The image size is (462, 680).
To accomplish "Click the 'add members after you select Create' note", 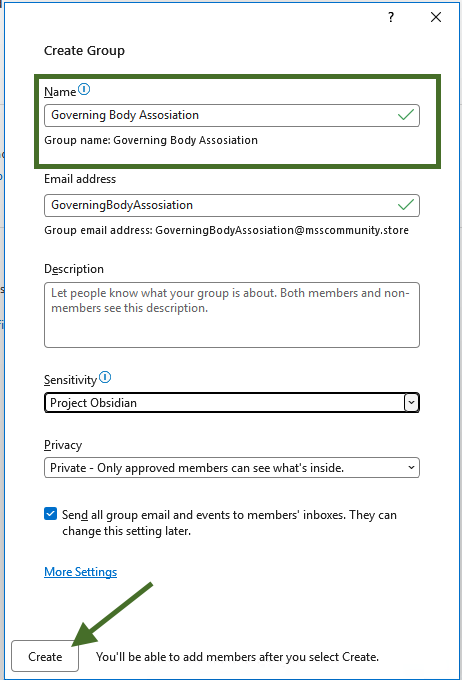I will pyautogui.click(x=237, y=657).
